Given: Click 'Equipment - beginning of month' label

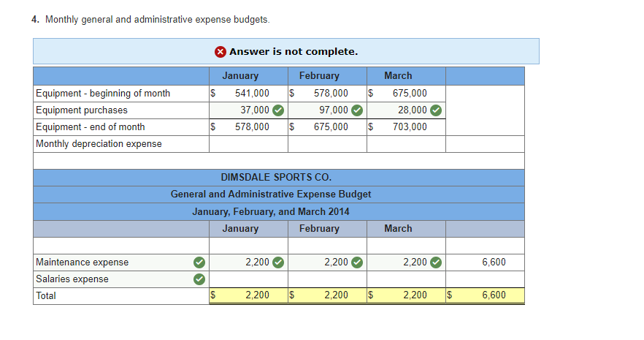Looking at the screenshot, I should (x=103, y=94).
